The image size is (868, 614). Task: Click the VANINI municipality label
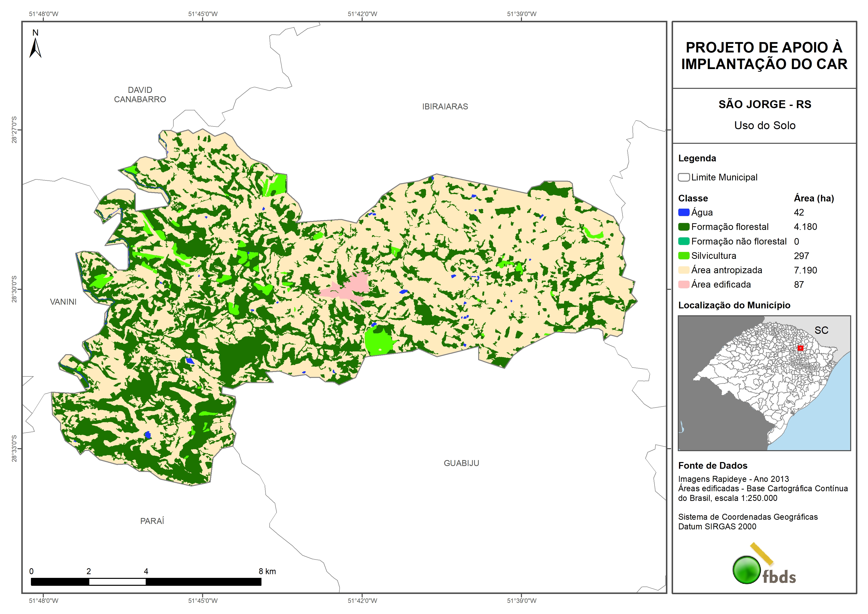63,302
